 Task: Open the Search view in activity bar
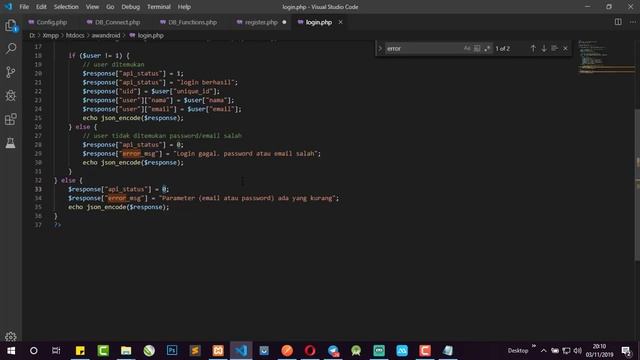(11, 49)
